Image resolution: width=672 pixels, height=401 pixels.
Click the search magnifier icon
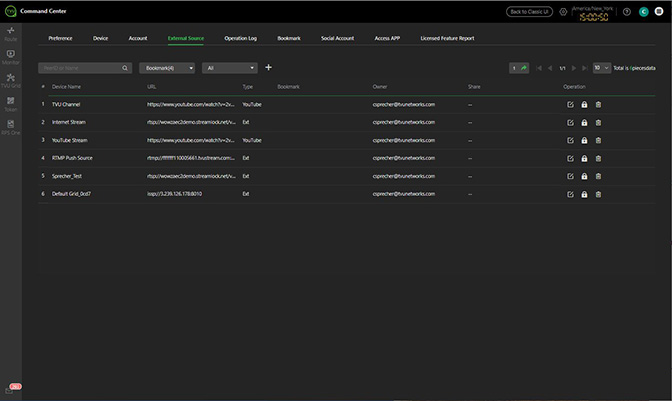click(125, 68)
